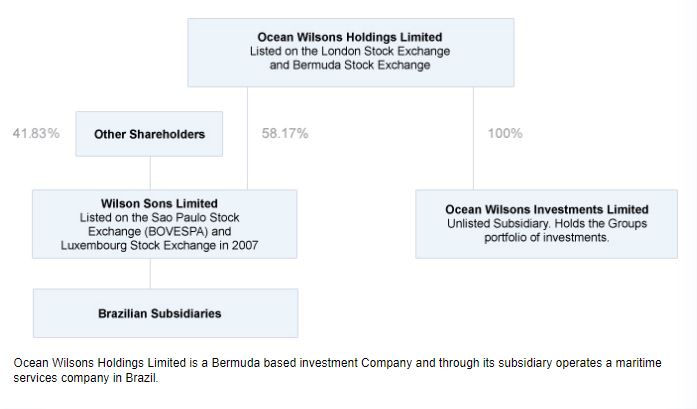Click connector line below Other Shareholders box
Viewport: 697px width, 409px height.
click(150, 173)
